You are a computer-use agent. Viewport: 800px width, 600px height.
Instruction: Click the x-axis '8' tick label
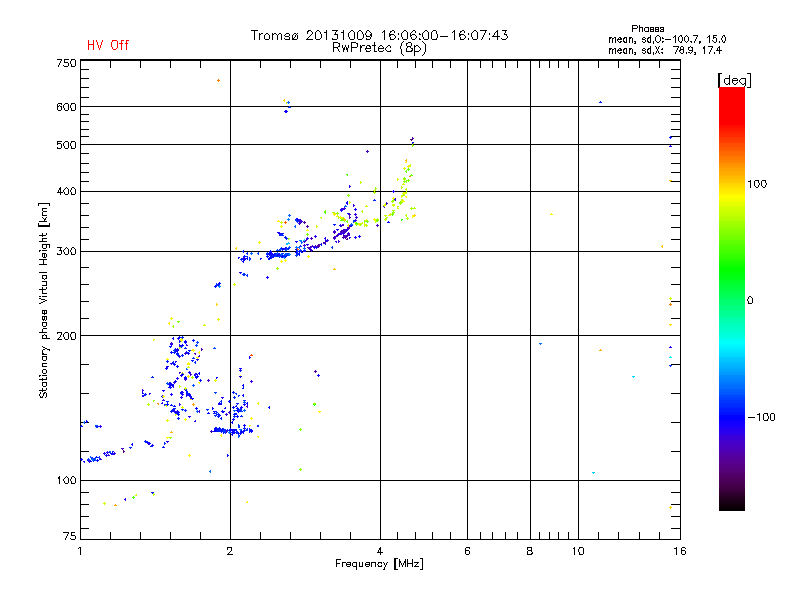coord(530,551)
